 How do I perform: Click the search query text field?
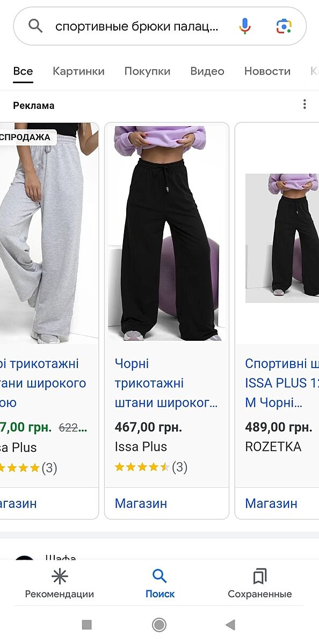(x=137, y=26)
